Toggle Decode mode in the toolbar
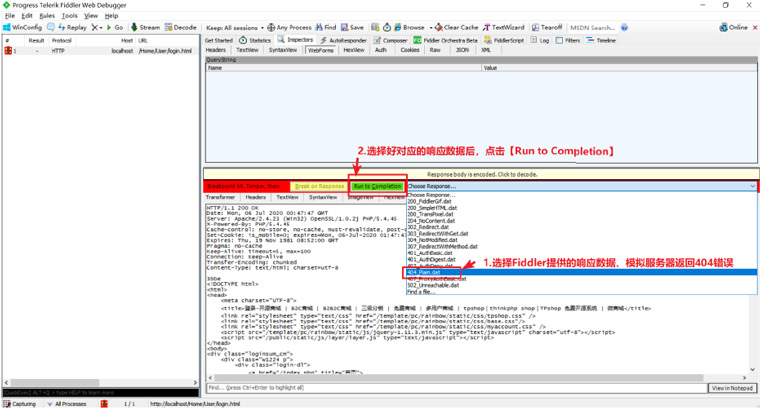 (x=180, y=28)
